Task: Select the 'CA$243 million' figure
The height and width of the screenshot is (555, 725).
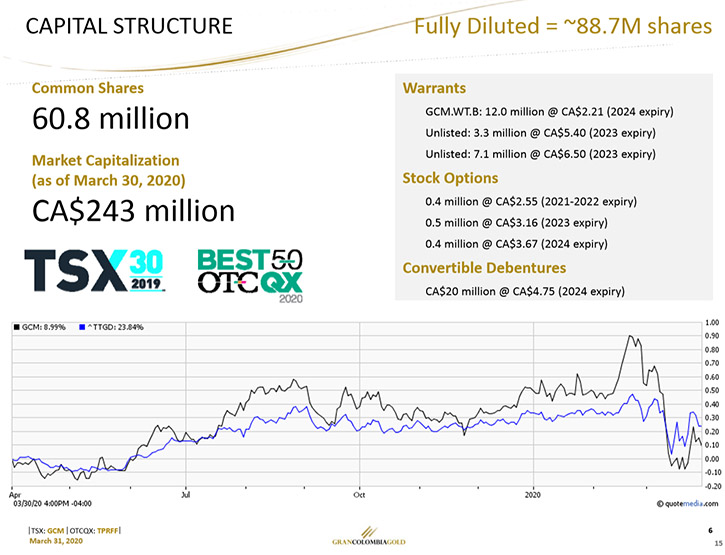Action: (x=133, y=211)
